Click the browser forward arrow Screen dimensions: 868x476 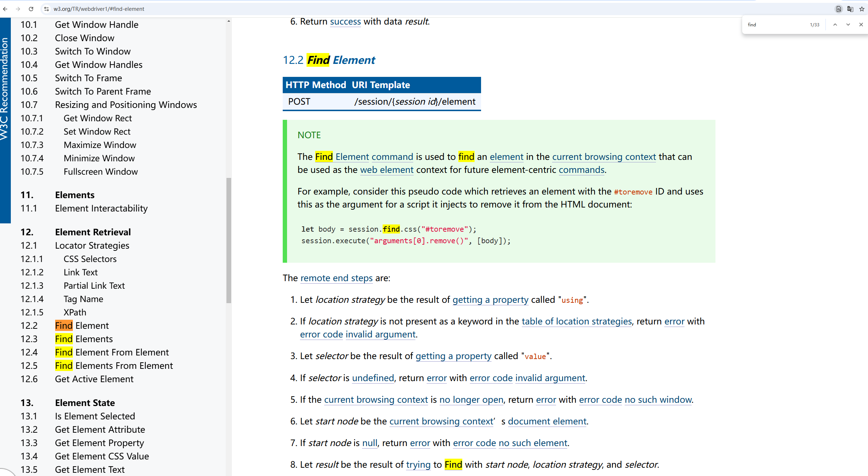coord(18,9)
